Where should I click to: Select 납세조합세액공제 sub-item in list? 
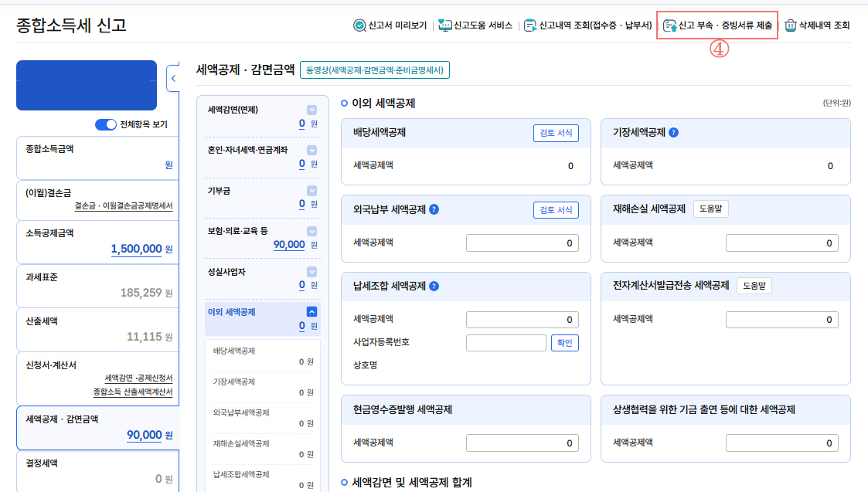click(x=262, y=480)
